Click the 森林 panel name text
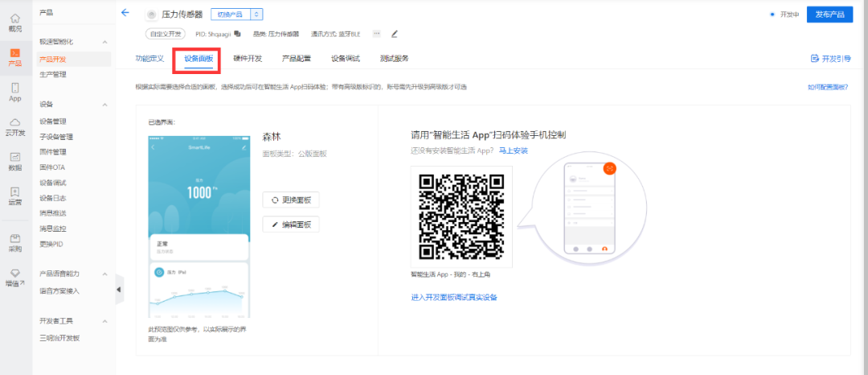The height and width of the screenshot is (375, 868). click(x=272, y=137)
